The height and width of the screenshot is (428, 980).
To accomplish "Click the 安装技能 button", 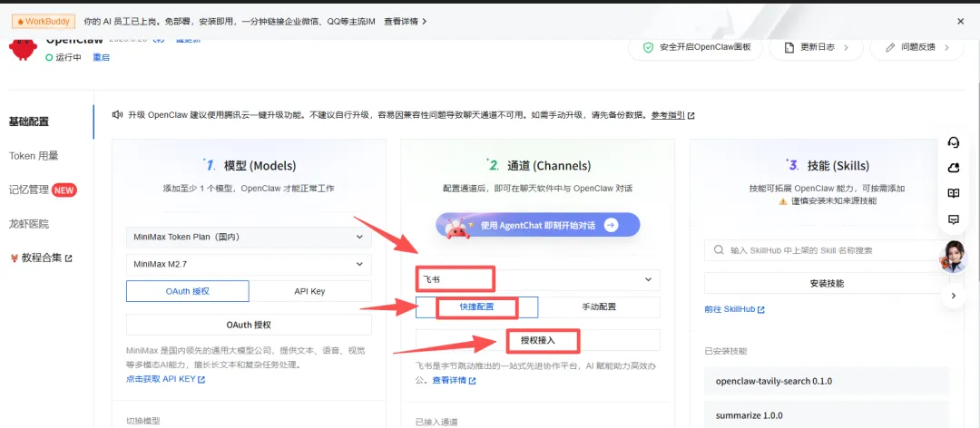I will tap(827, 283).
